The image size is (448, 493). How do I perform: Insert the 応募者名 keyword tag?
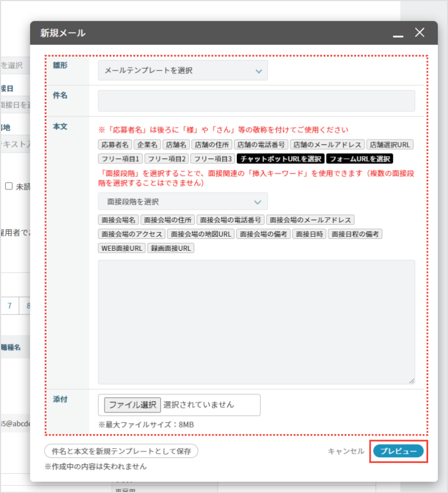(115, 145)
